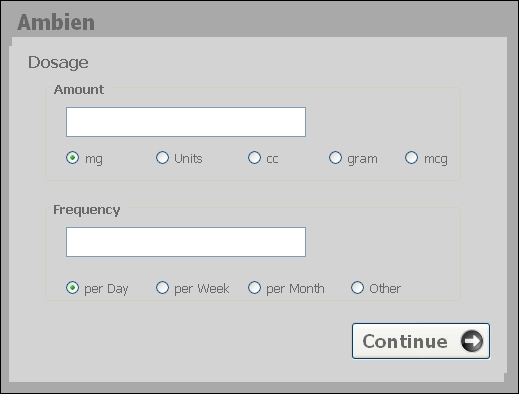Click the 'mcg' label text

pyautogui.click(x=436, y=159)
